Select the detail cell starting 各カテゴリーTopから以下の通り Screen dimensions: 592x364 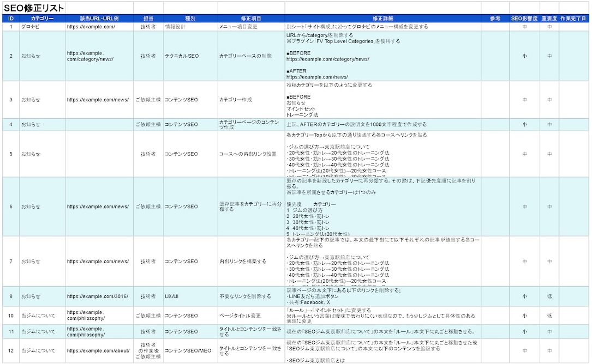click(x=383, y=154)
